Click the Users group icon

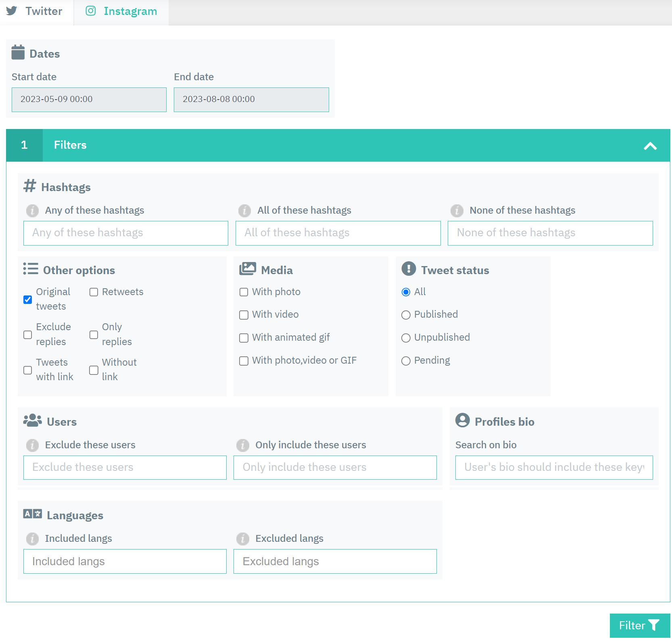[32, 420]
